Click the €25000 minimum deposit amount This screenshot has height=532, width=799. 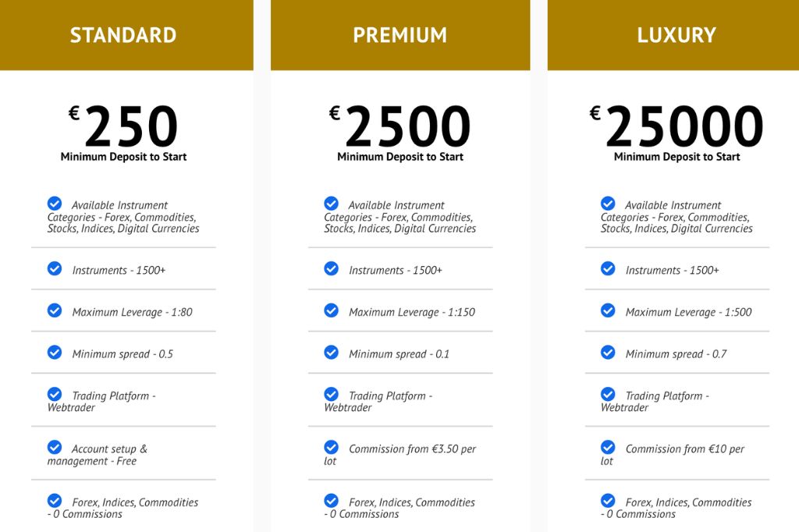pyautogui.click(x=676, y=126)
